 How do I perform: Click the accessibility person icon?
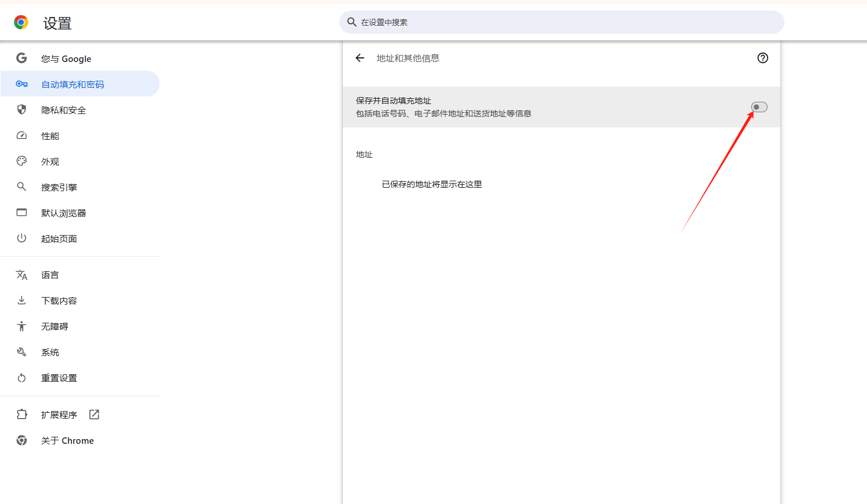[22, 326]
